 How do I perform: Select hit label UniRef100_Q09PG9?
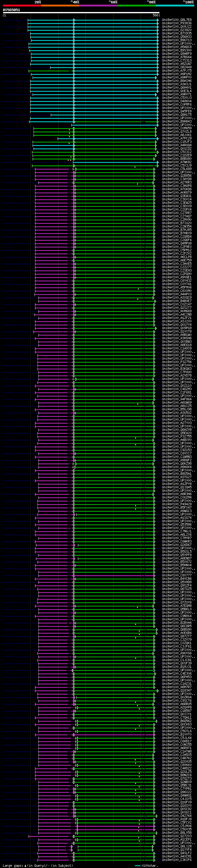[x=176, y=328]
